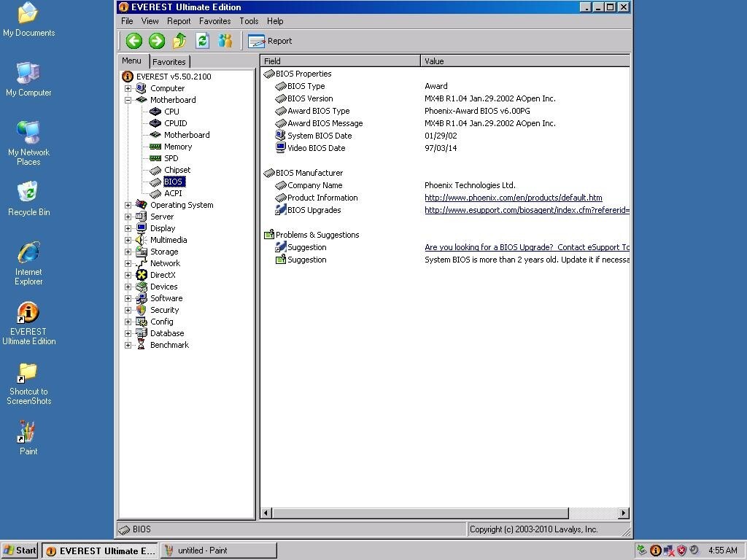Image resolution: width=747 pixels, height=560 pixels.
Task: Click the Network icon in tree
Action: [x=142, y=263]
